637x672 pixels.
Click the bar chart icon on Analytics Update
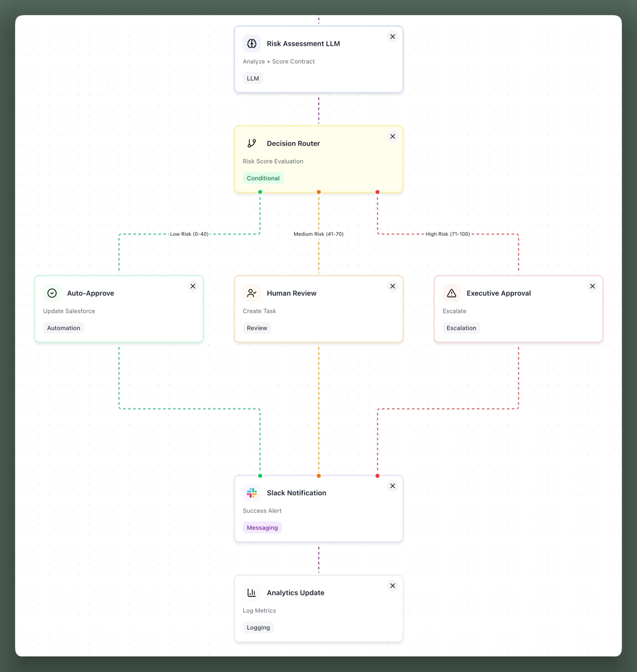(252, 593)
